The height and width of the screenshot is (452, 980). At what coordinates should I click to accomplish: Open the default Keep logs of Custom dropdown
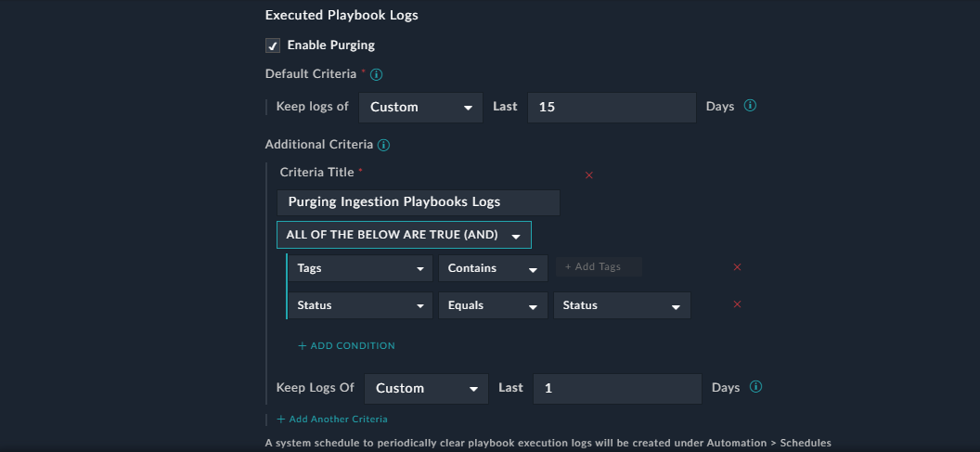[x=420, y=107]
